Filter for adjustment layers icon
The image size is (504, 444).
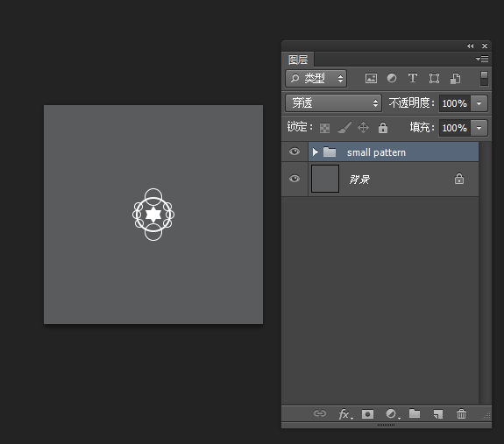[x=392, y=78]
